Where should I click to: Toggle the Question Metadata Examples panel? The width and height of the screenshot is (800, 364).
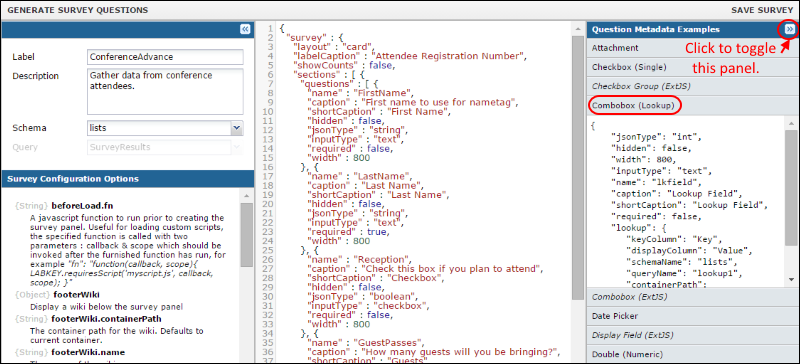pos(789,30)
